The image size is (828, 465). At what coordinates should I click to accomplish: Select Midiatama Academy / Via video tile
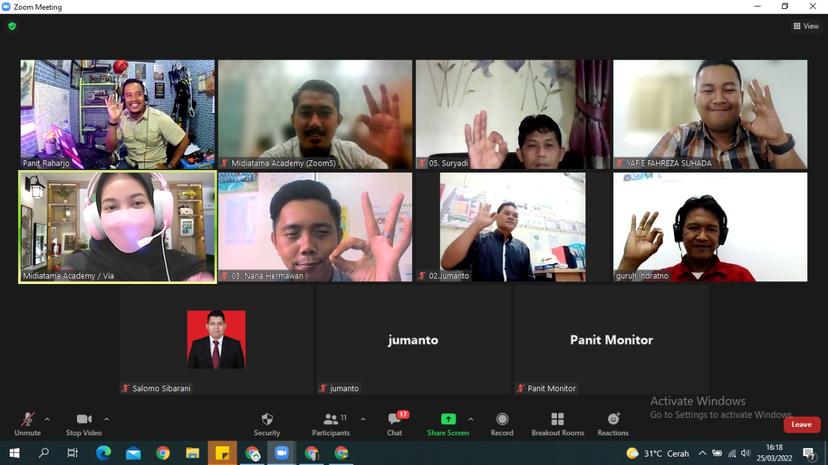coord(118,227)
